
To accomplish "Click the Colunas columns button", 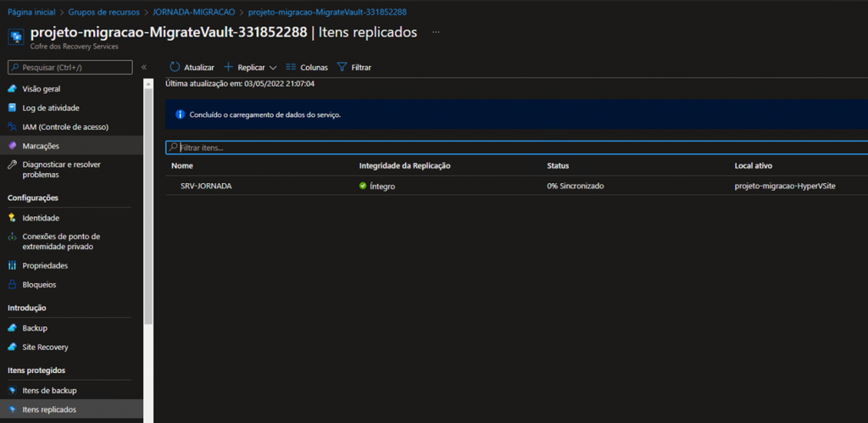I will [x=307, y=67].
